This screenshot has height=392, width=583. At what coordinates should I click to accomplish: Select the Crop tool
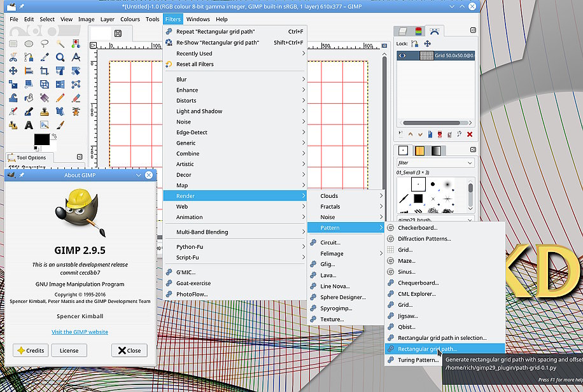tap(45, 71)
